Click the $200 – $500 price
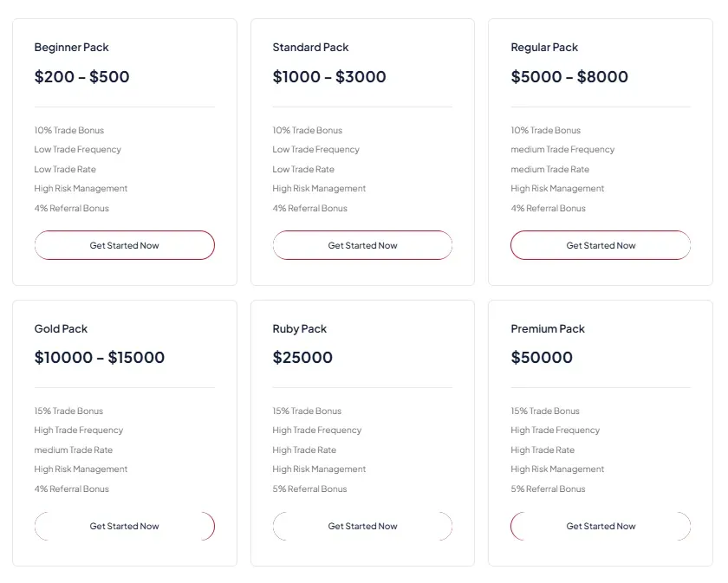The width and height of the screenshot is (728, 583). (x=82, y=77)
